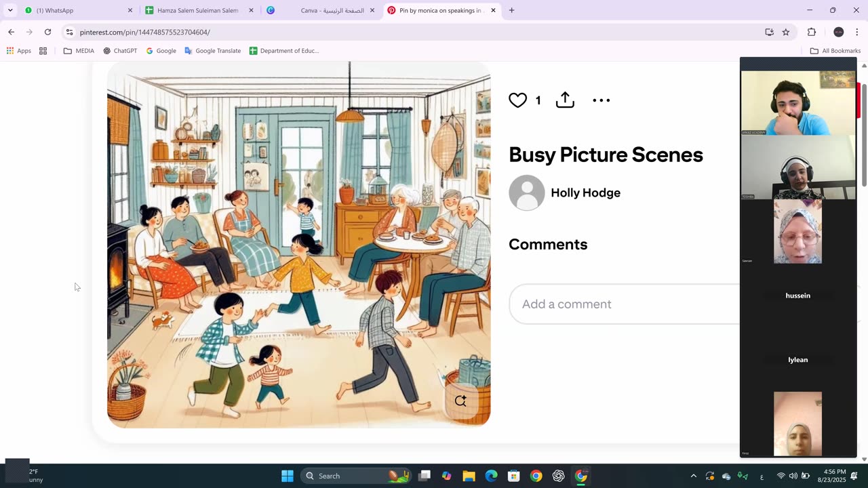Image resolution: width=868 pixels, height=488 pixels.
Task: Open the clock showing 4:56 PM
Action: point(830,476)
